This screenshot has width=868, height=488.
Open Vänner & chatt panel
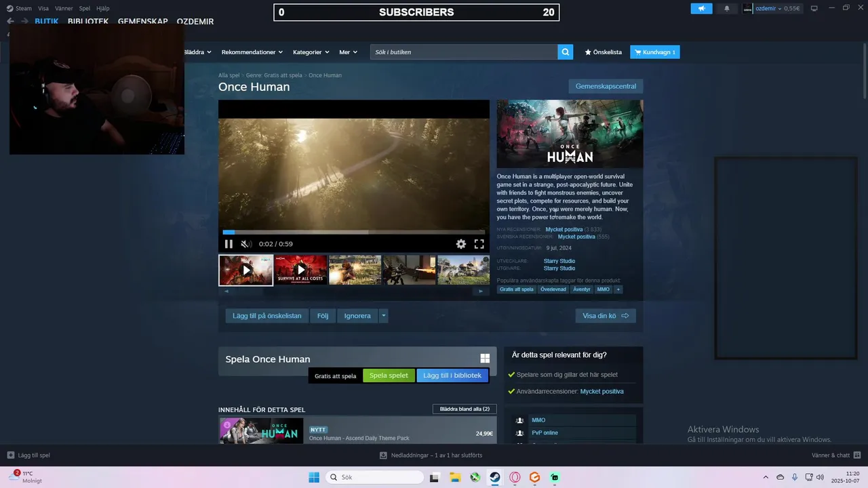(837, 455)
